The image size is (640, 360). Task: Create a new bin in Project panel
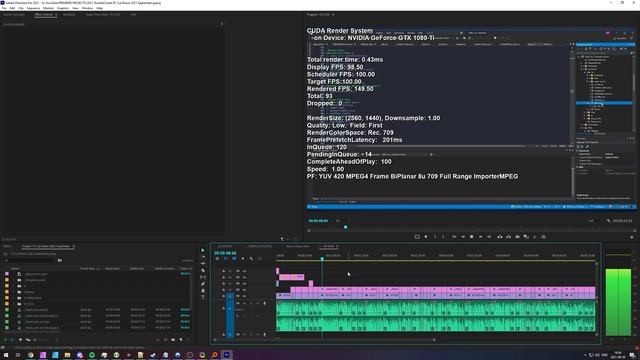173,340
